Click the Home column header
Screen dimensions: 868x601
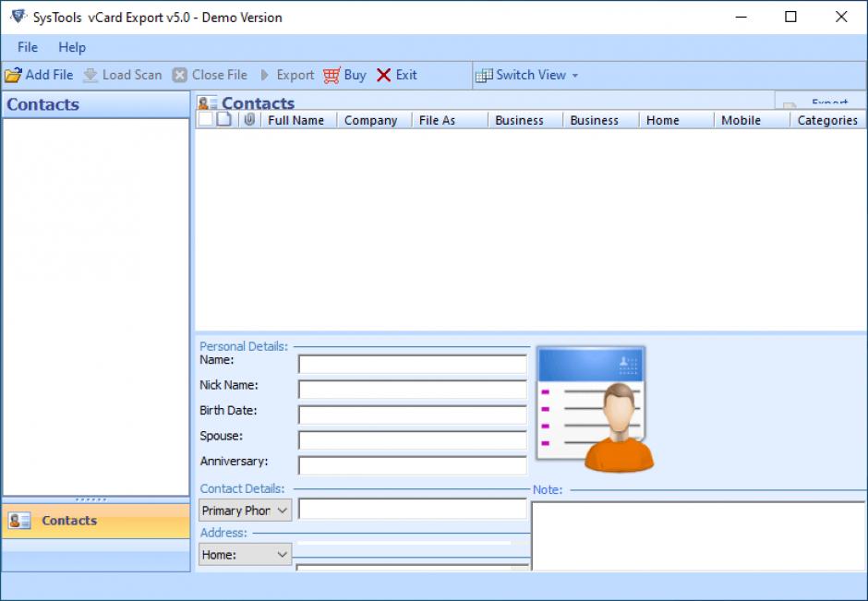[x=677, y=120]
